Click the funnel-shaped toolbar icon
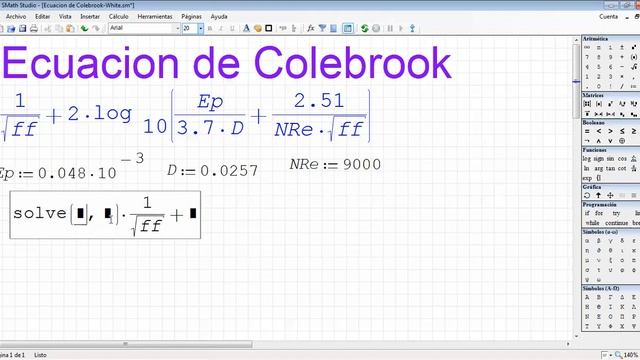The height and width of the screenshot is (360, 640). pyautogui.click(x=322, y=29)
